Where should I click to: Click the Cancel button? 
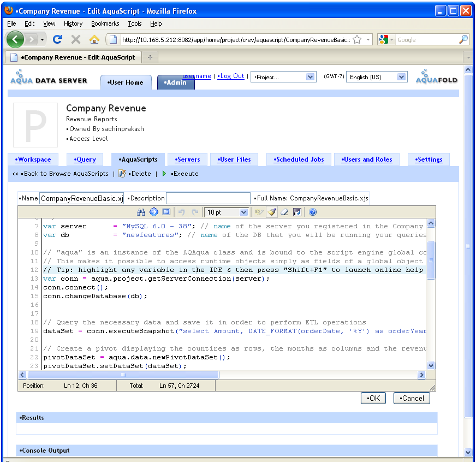click(412, 398)
